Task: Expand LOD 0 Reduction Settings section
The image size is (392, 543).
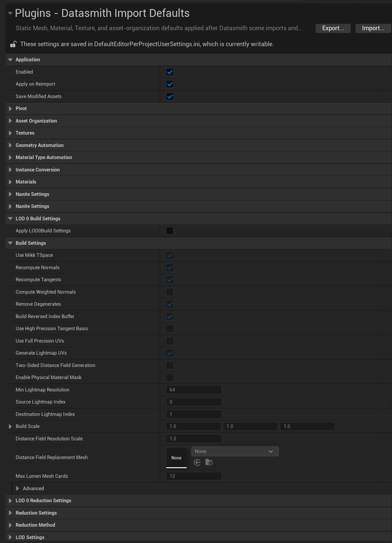Action: pos(10,501)
